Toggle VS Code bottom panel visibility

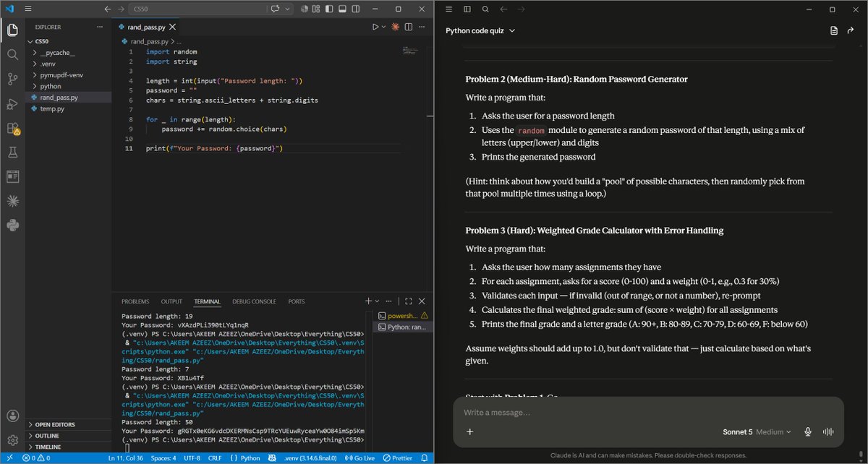[x=341, y=9]
